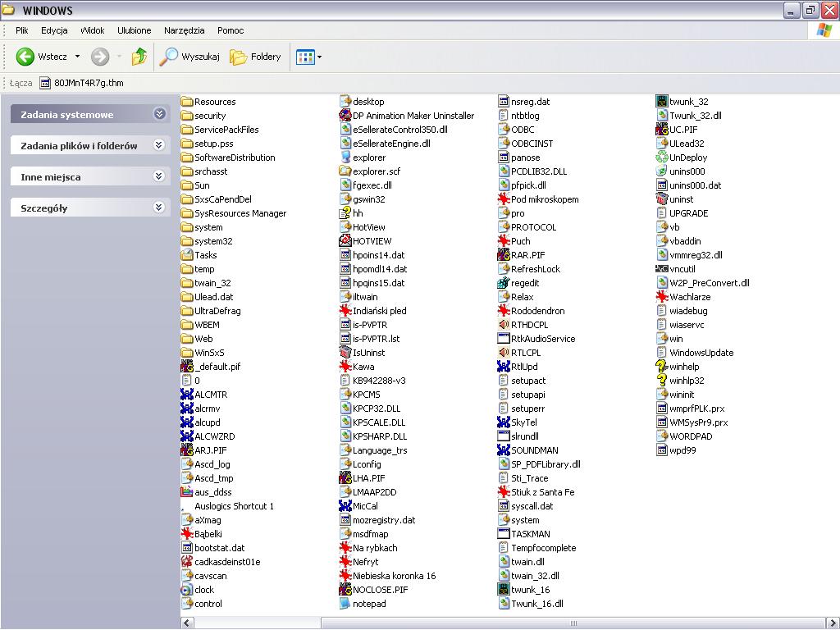This screenshot has width=840, height=630.
Task: Select the ARJ.PIF icon
Action: click(186, 450)
